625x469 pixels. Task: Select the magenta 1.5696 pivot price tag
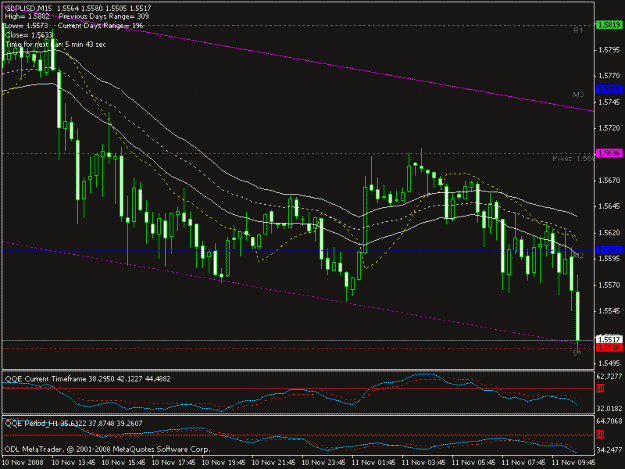[x=609, y=153]
